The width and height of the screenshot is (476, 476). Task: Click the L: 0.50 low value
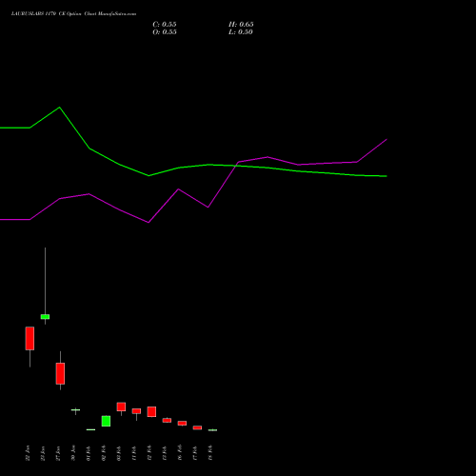click(x=241, y=32)
